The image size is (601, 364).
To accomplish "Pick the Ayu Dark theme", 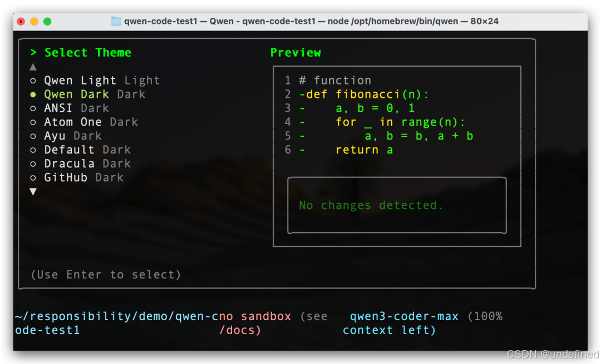I will click(66, 136).
